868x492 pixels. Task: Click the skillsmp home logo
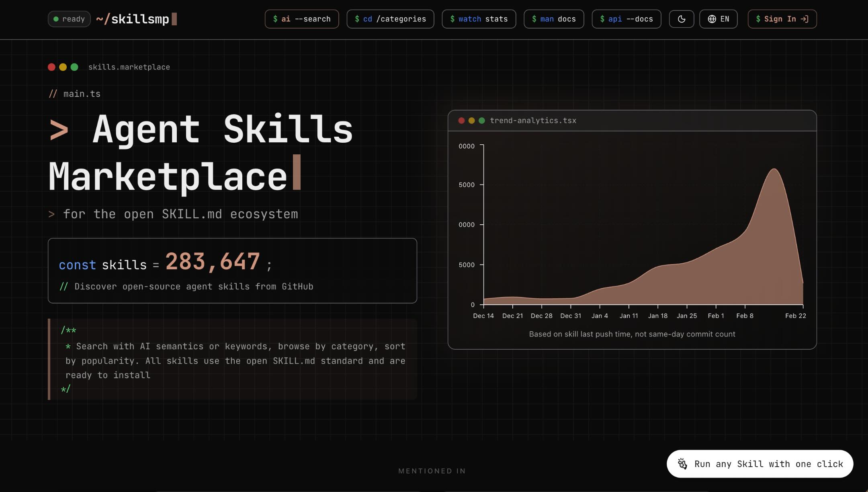[x=136, y=19]
